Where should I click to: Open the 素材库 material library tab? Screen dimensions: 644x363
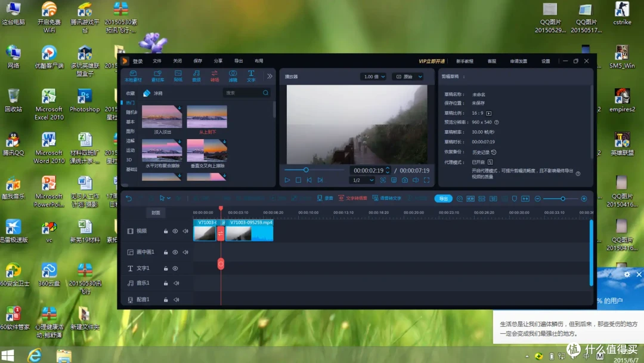coord(157,76)
